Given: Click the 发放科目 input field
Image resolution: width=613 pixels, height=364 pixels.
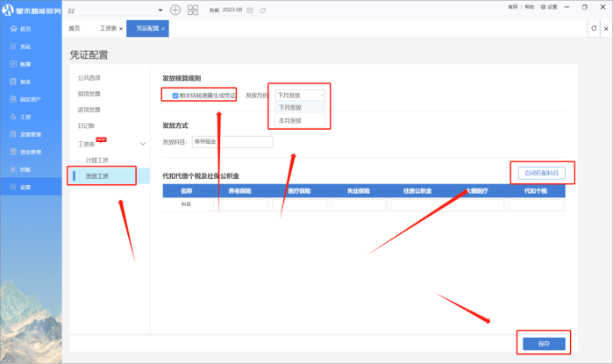Looking at the screenshot, I should click(x=232, y=141).
